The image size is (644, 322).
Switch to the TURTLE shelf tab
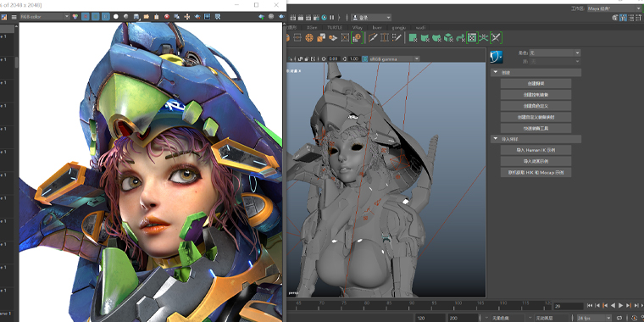coord(335,27)
